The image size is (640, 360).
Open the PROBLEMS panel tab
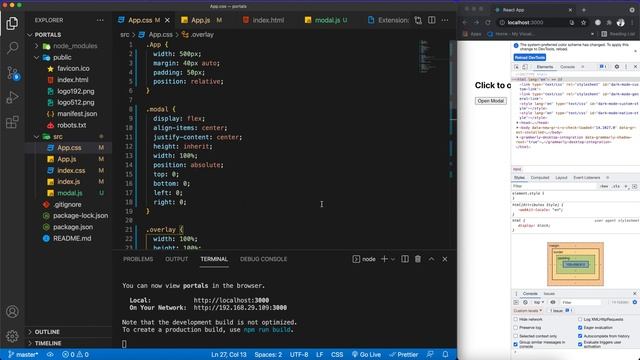pyautogui.click(x=138, y=259)
